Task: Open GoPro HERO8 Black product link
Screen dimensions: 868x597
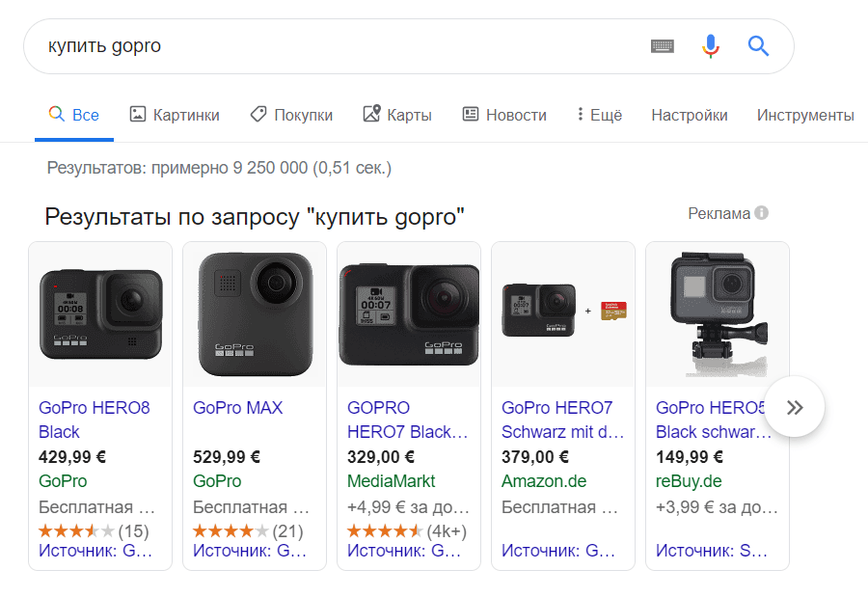Action: 95,420
